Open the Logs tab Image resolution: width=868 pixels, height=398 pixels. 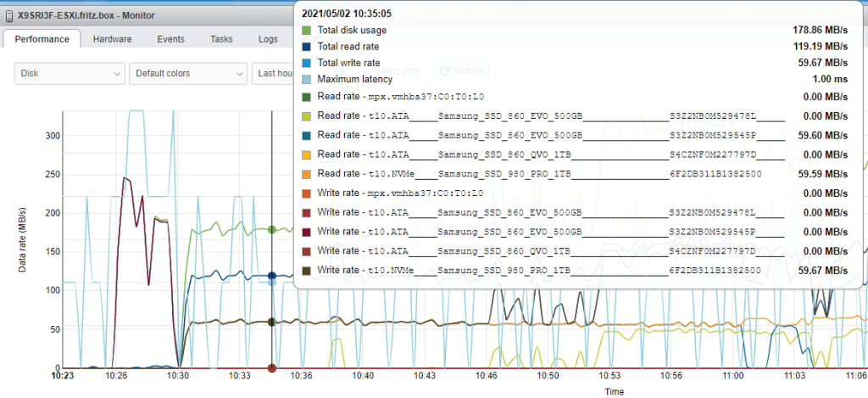(x=268, y=39)
